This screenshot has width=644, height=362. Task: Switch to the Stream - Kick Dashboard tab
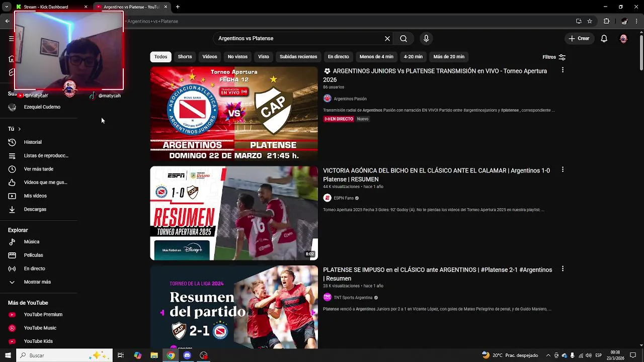(x=50, y=7)
